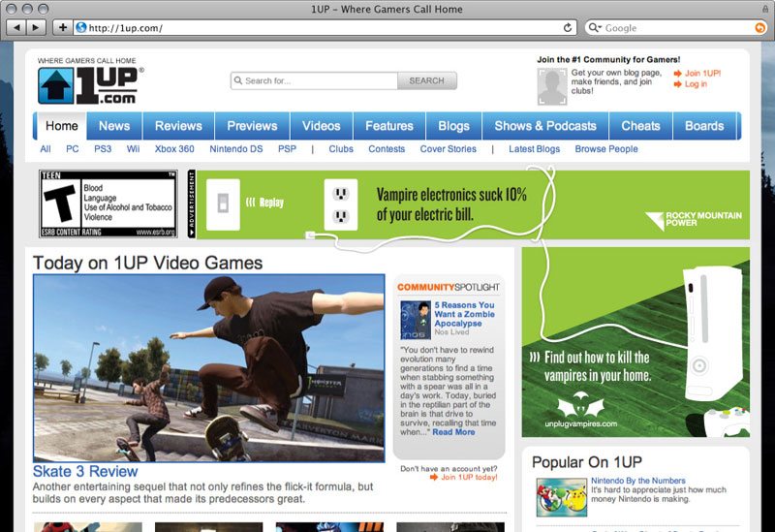Screen dimensions: 775x532
Task: Click the 1UP.com logo
Action: (90, 85)
